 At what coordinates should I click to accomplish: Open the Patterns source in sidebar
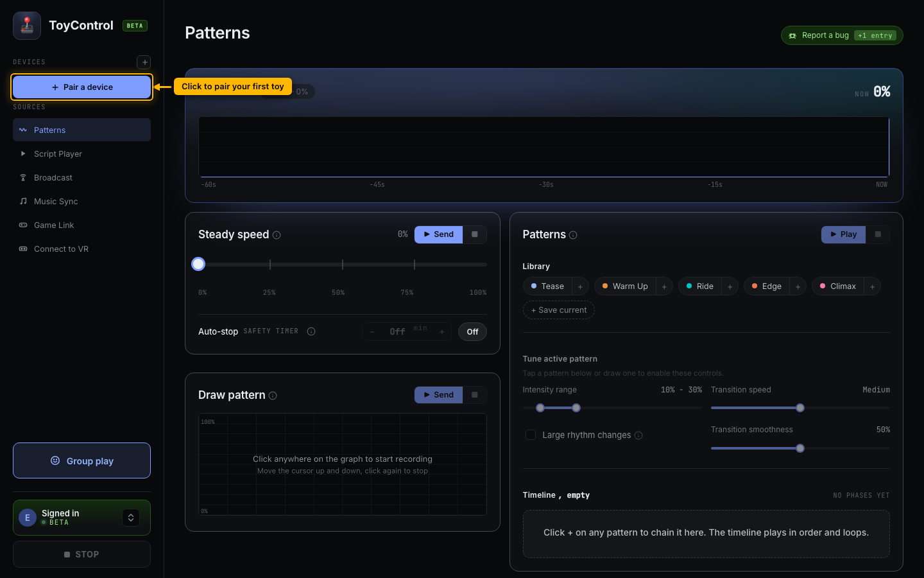(81, 130)
